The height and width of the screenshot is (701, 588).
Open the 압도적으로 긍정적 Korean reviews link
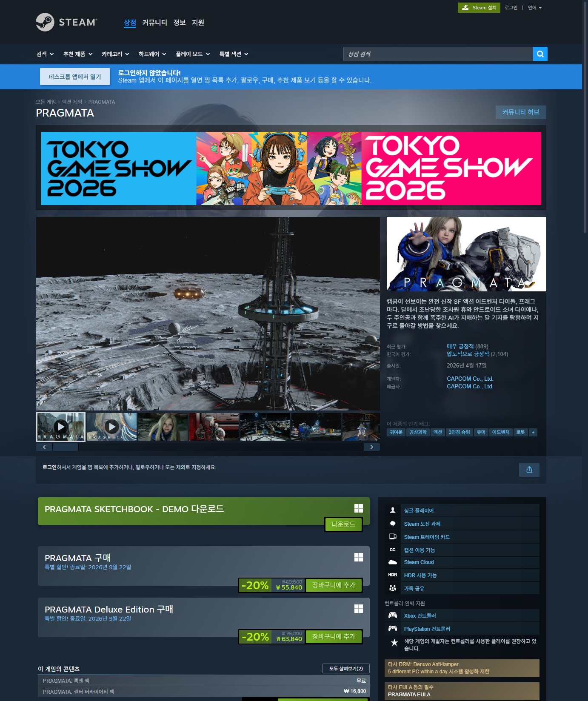pyautogui.click(x=468, y=354)
